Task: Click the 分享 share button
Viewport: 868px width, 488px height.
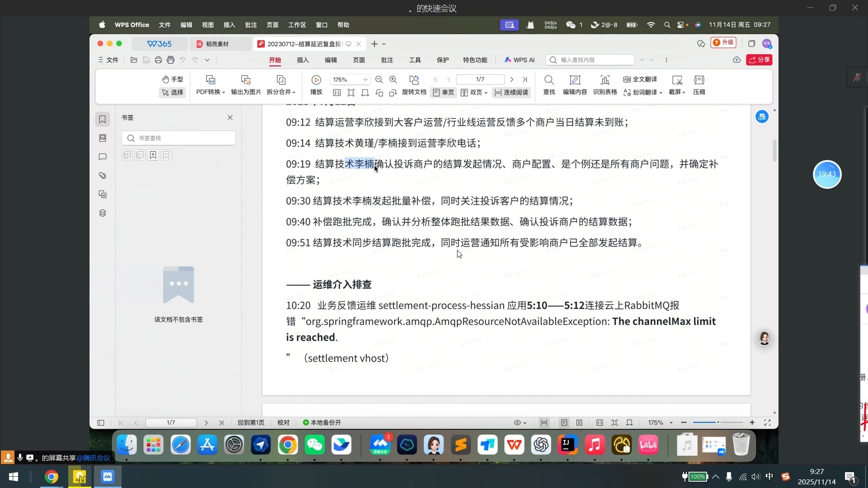Action: pyautogui.click(x=759, y=60)
